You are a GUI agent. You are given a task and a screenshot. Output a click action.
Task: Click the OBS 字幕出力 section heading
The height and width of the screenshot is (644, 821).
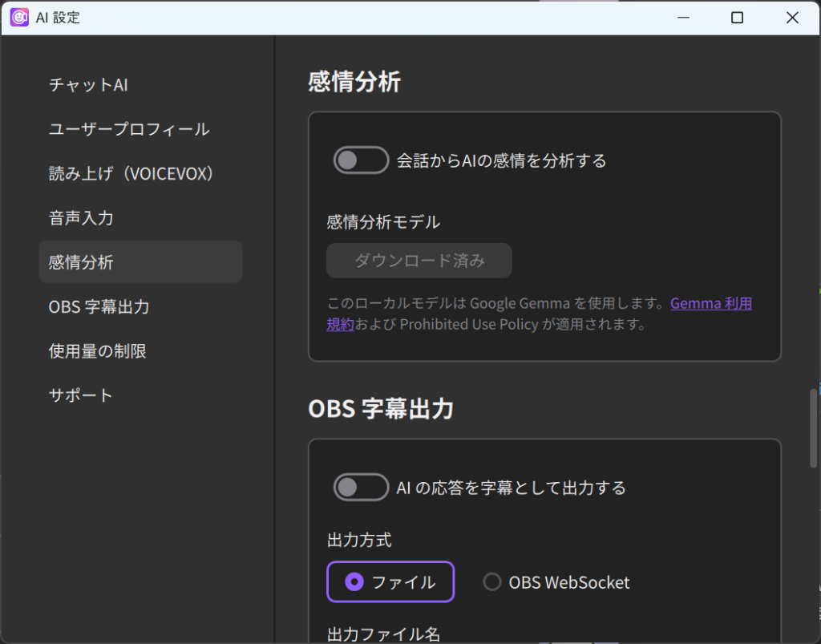click(381, 408)
